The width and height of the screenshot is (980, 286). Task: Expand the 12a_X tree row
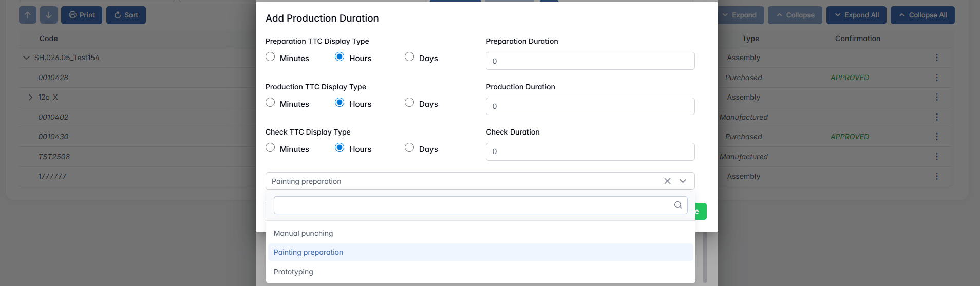30,97
